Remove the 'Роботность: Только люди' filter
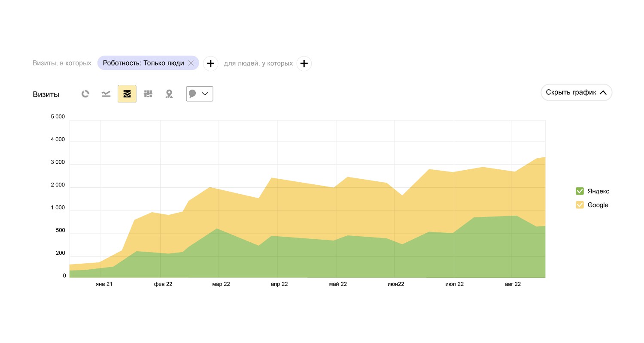 pyautogui.click(x=191, y=63)
